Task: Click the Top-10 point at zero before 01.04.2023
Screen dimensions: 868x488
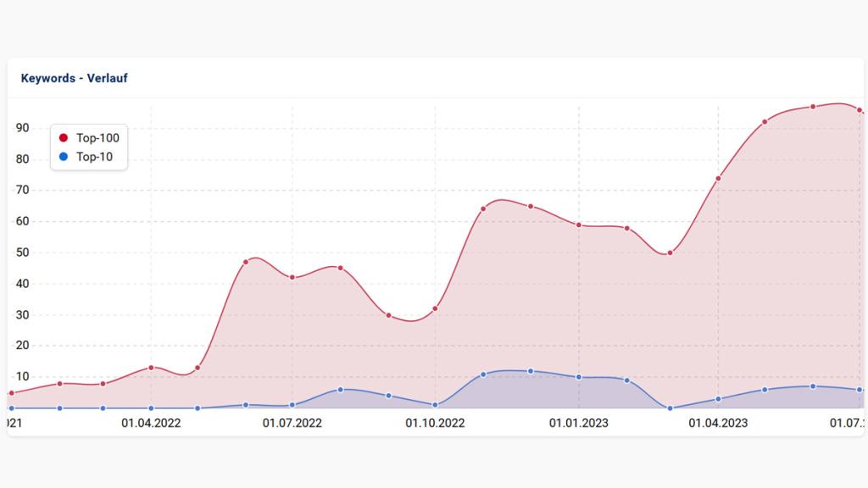Action: coord(670,408)
